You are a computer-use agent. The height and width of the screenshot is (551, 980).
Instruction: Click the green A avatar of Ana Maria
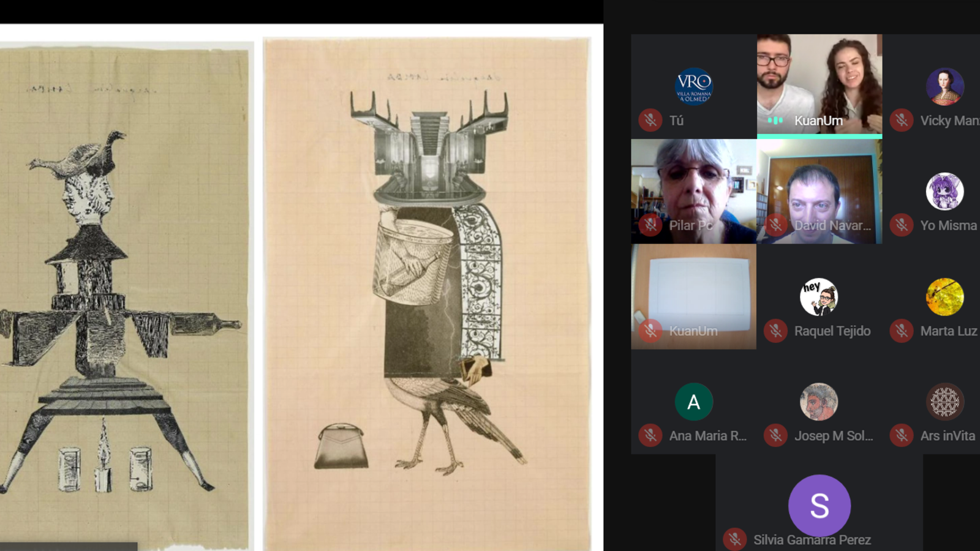tap(693, 402)
